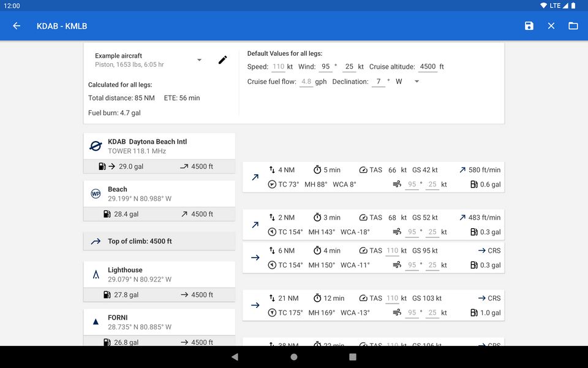The image size is (588, 368).
Task: Edit TAS 110 on 21 NM leg
Action: [392, 298]
